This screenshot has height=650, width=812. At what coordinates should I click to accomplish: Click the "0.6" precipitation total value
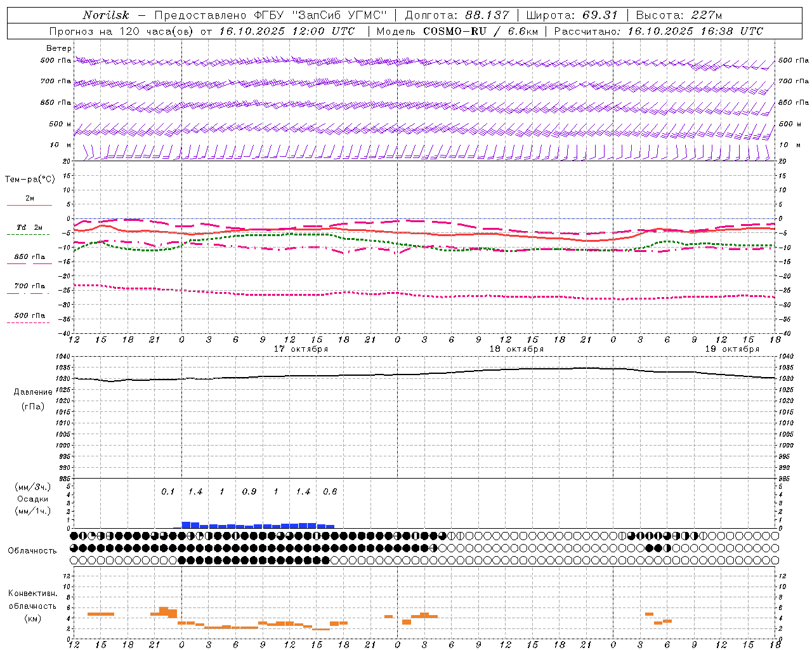coord(330,492)
